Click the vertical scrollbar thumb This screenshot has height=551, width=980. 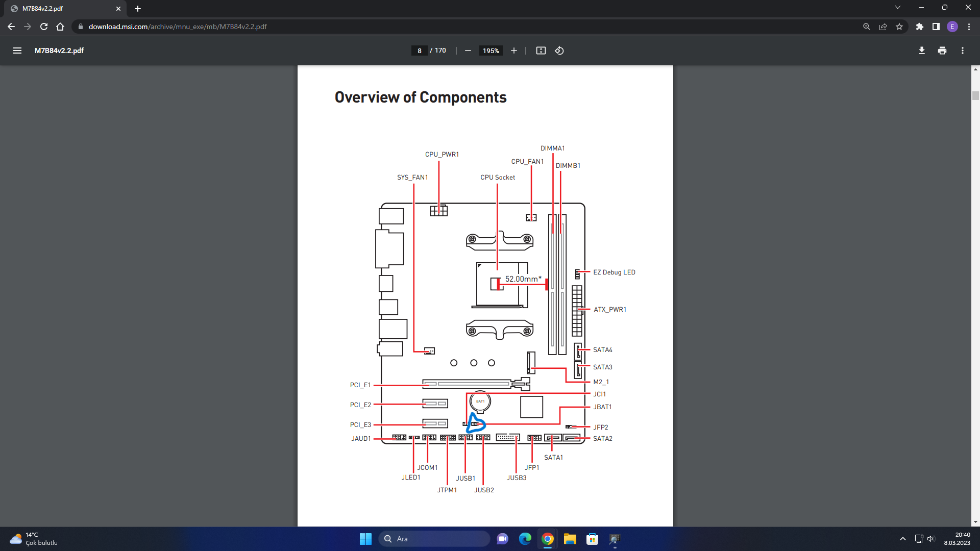coord(975,95)
